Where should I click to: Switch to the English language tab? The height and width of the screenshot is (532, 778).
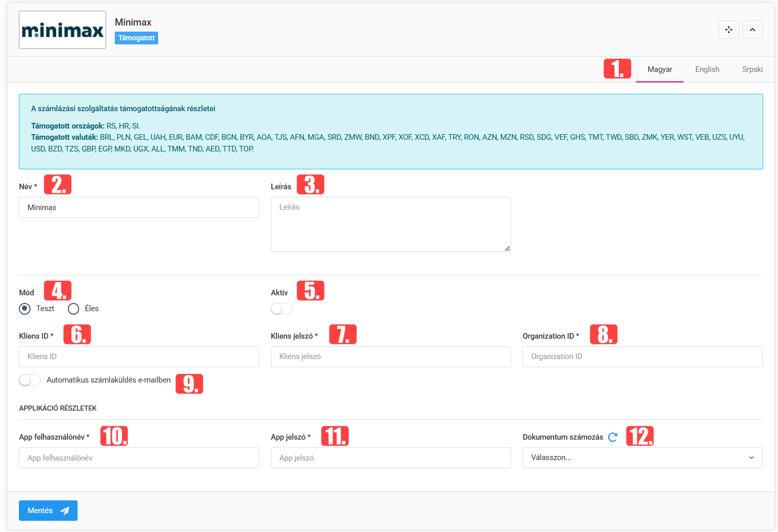pos(707,69)
